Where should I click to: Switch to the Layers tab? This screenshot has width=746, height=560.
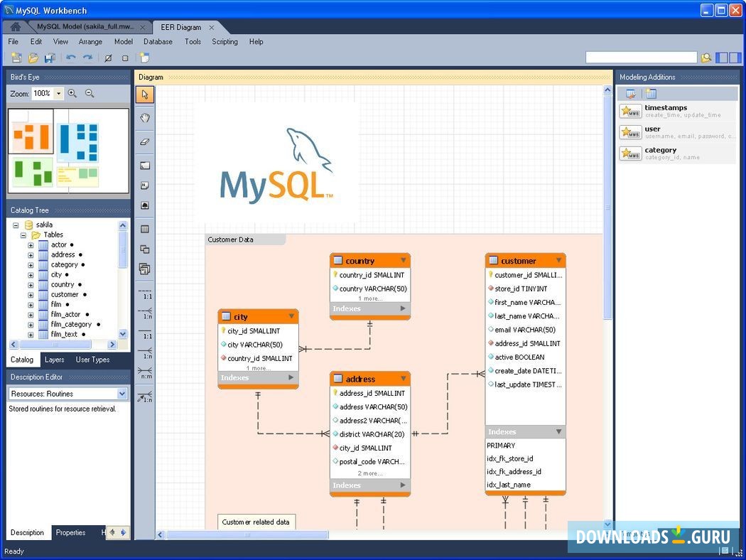[54, 360]
